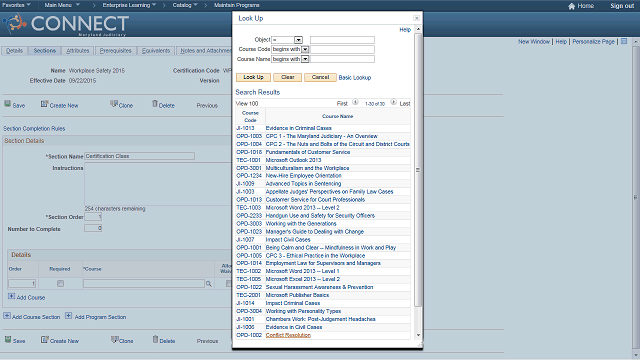640x360 pixels.
Task: Click the top Clone icon
Action: [x=114, y=104]
